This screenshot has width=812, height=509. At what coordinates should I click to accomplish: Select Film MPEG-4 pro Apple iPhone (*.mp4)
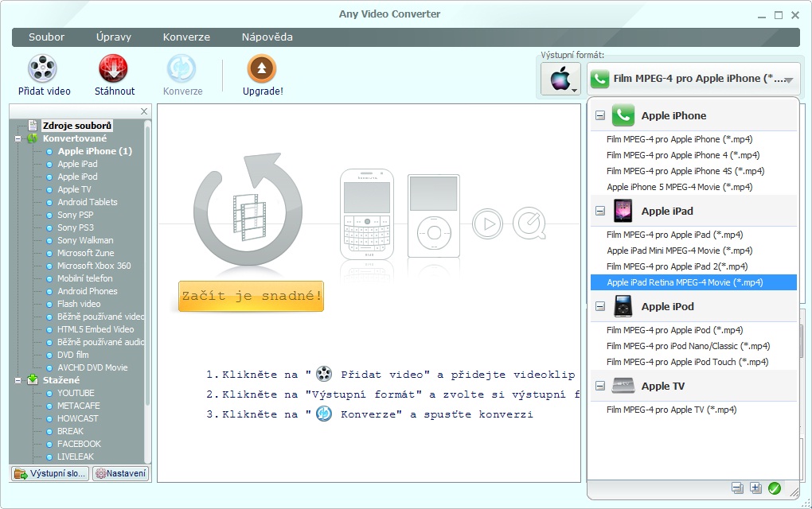679,139
